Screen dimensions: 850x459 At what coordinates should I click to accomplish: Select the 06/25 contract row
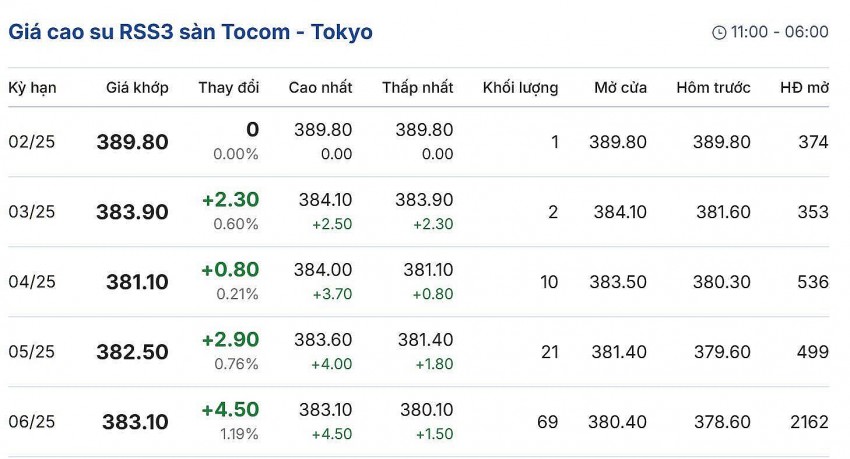(32, 422)
